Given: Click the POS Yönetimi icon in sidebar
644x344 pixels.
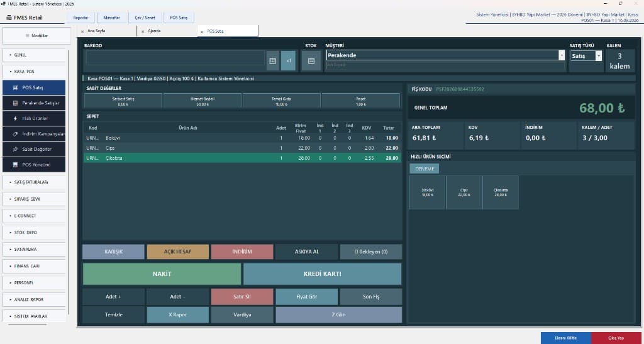Looking at the screenshot, I should click(x=15, y=165).
